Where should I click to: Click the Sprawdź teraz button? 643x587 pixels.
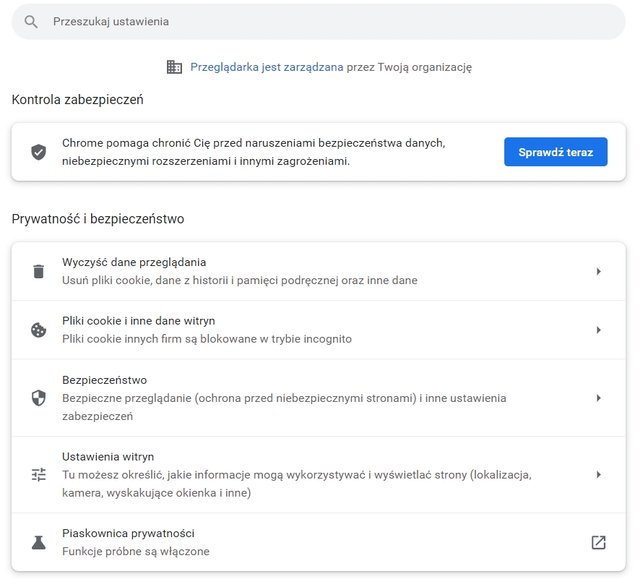[x=556, y=152]
